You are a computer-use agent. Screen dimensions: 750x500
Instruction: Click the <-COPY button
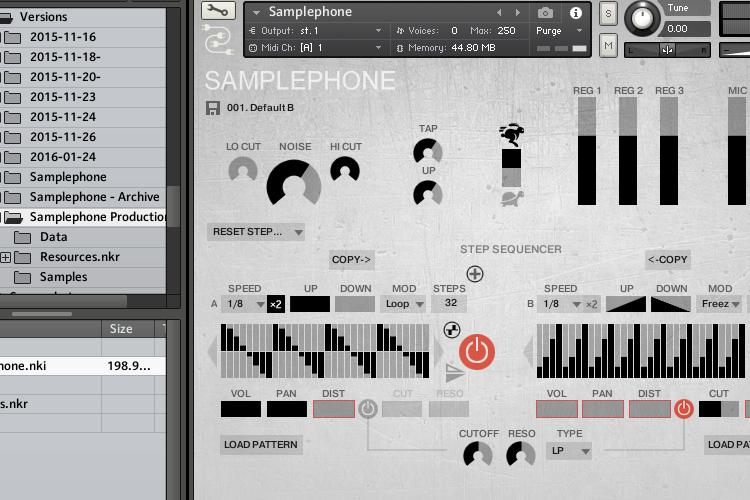coord(667,260)
